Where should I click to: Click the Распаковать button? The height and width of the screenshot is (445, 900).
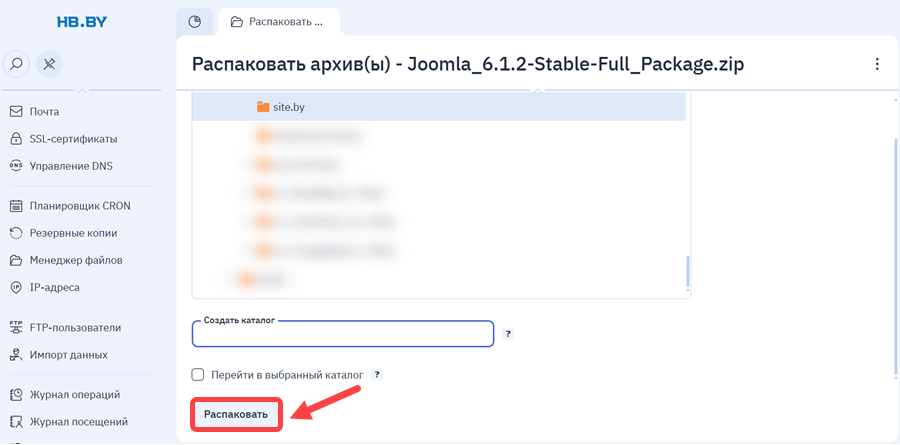point(236,414)
